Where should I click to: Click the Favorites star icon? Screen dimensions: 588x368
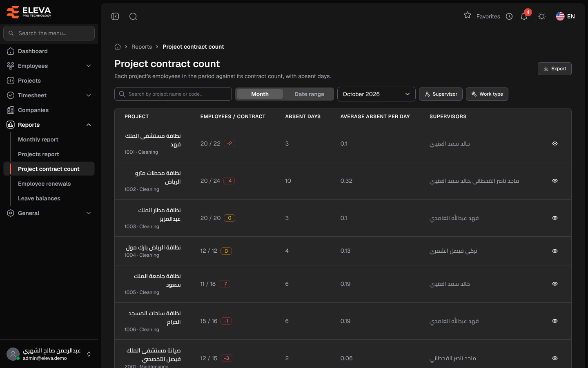pos(468,15)
